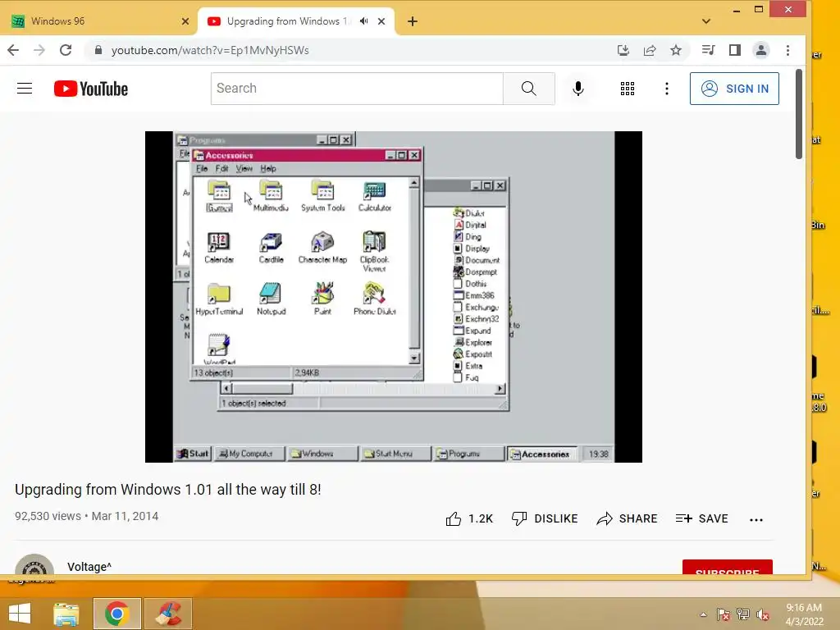Click the video title text
The height and width of the screenshot is (630, 840).
(167, 490)
